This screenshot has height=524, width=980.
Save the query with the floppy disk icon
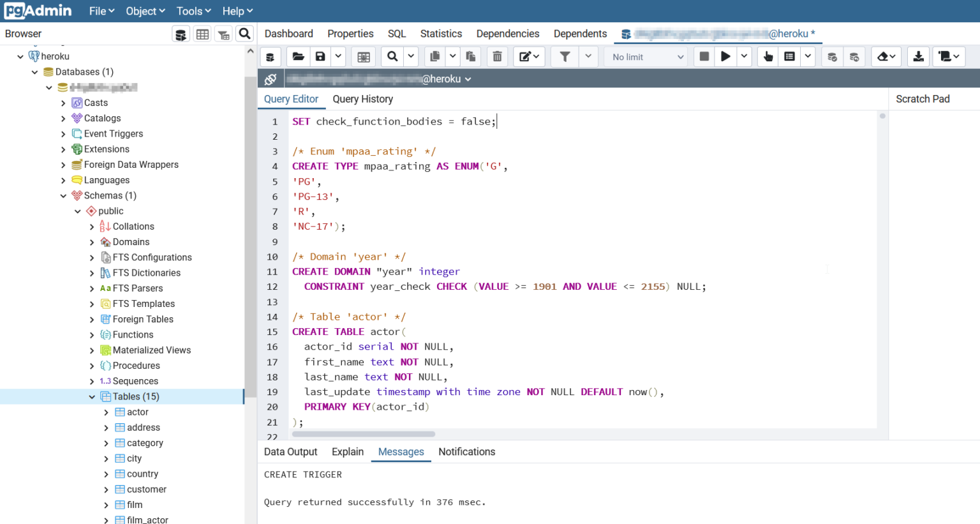pos(320,57)
